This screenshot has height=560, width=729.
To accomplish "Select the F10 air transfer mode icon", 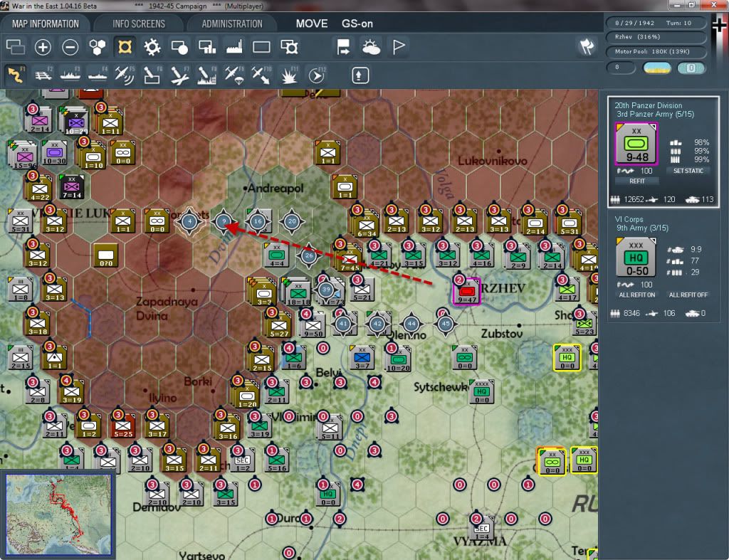I will pyautogui.click(x=261, y=75).
